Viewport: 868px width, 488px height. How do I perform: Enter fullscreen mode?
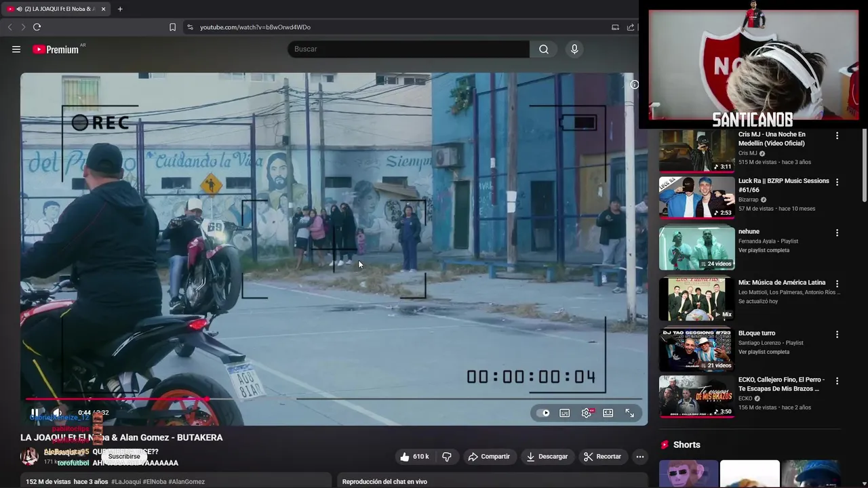click(x=630, y=413)
